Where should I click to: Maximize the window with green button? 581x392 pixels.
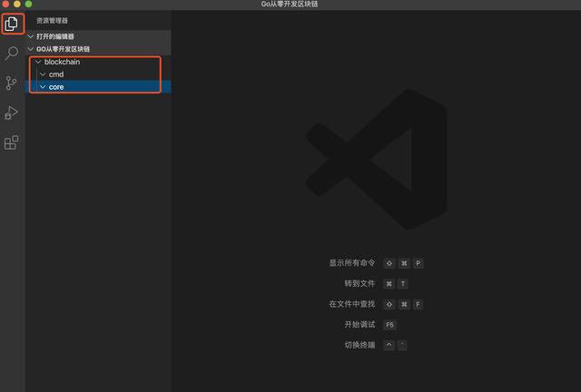coord(28,4)
